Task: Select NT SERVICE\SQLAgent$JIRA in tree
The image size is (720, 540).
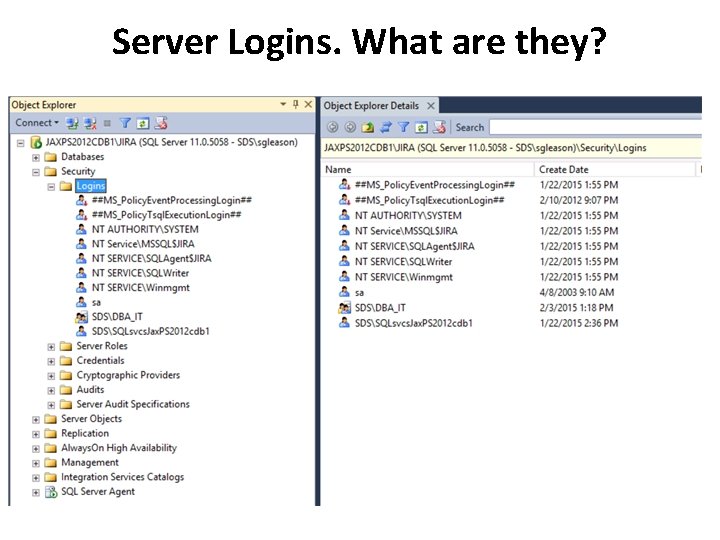Action: coord(152,259)
